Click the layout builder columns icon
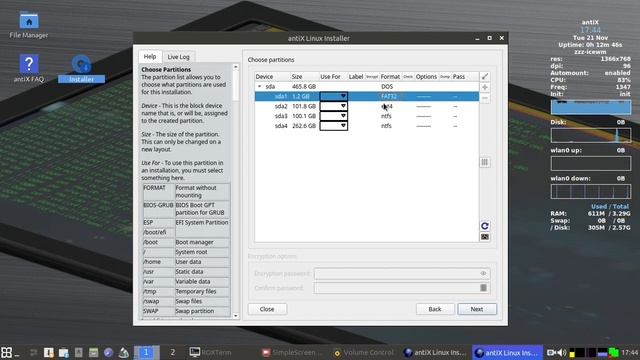640x360 pixels. 484,162
